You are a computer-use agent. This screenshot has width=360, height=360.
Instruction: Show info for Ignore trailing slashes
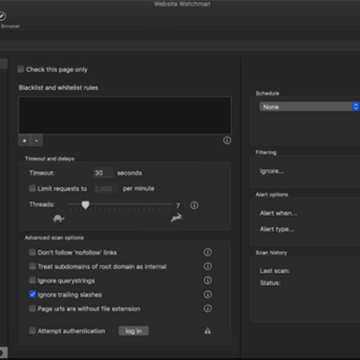tap(208, 294)
